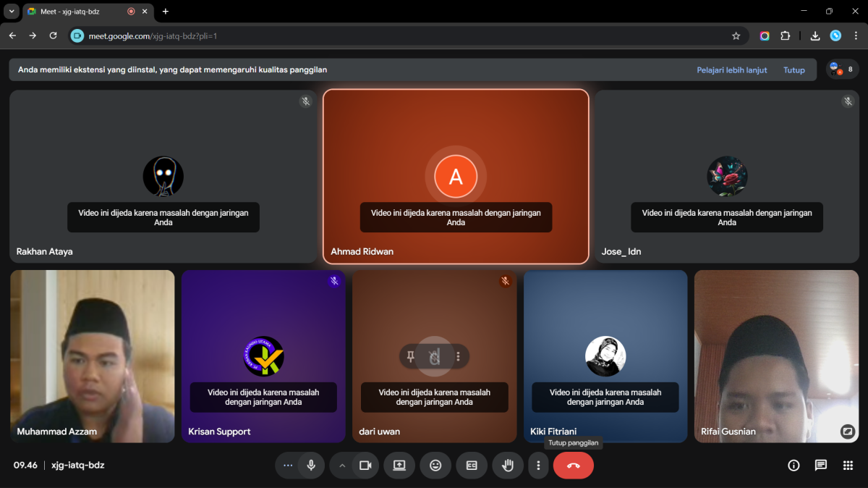Bookmark this page with the star icon
868x488 pixels.
click(x=736, y=35)
